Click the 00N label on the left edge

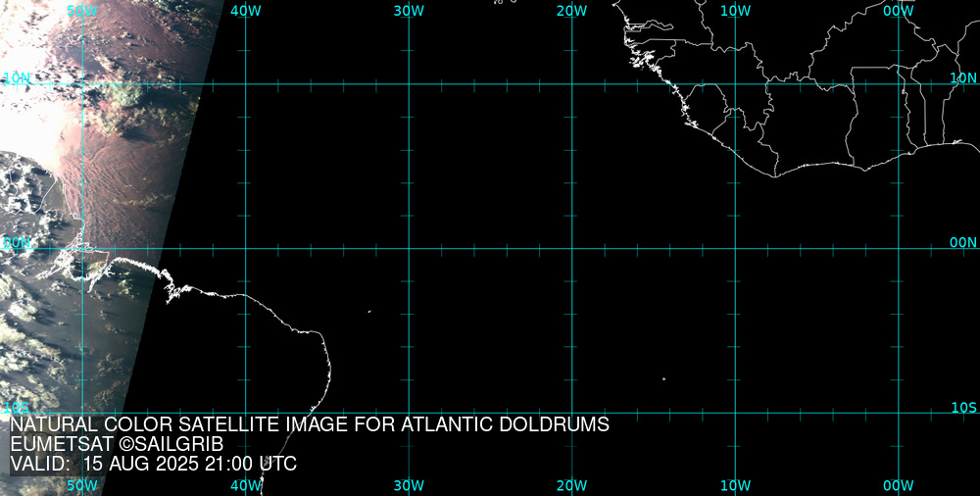17,243
